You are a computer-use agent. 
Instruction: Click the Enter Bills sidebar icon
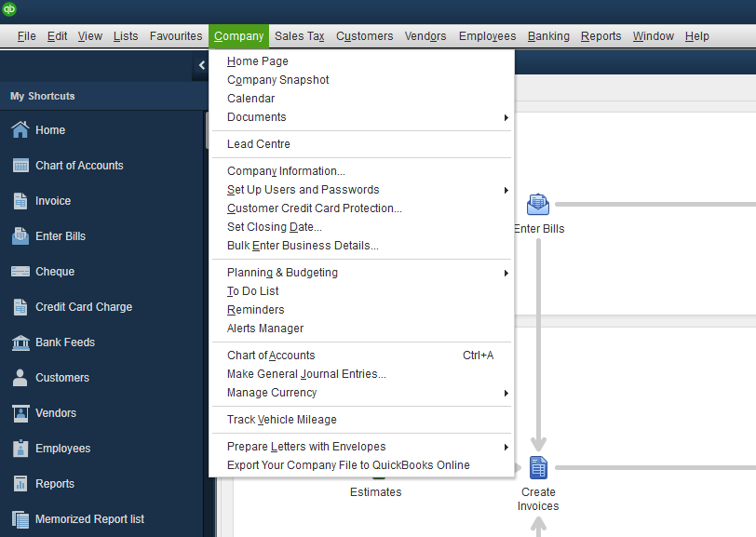point(20,235)
